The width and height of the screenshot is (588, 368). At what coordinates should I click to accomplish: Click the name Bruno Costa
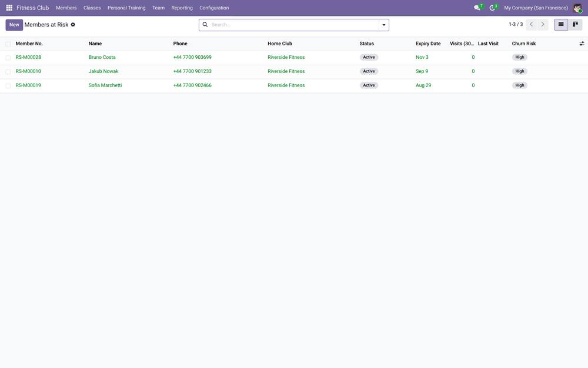coord(102,58)
